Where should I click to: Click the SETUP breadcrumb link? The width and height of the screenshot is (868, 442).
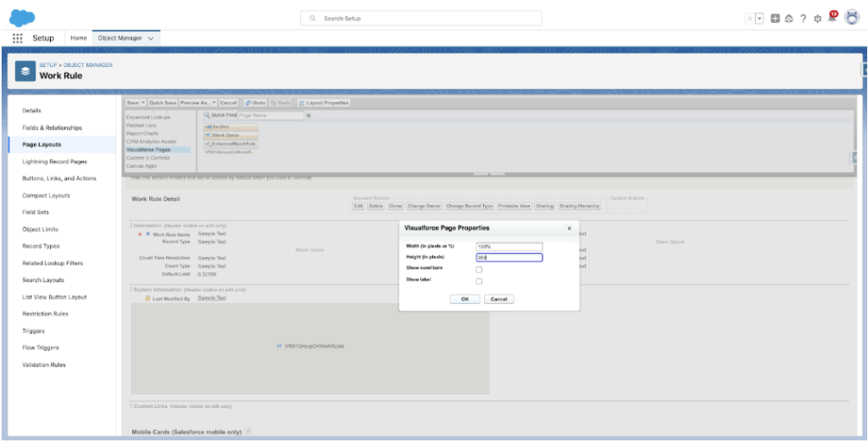coord(48,65)
